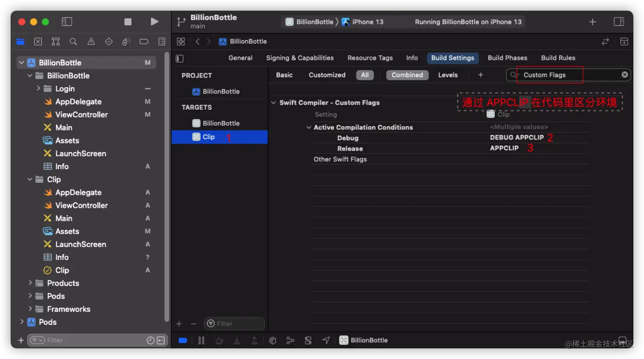
Task: Open the related items grid menu
Action: coord(181,41)
